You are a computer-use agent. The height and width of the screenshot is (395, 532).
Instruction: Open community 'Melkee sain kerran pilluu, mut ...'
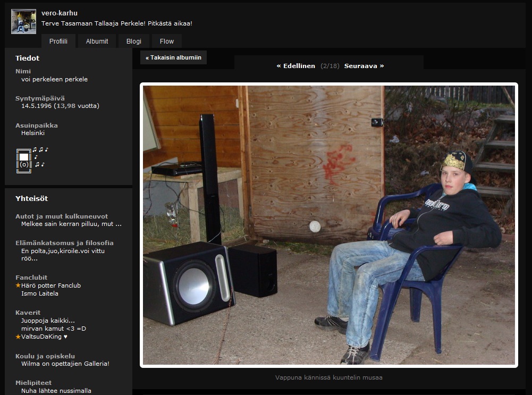(x=71, y=224)
